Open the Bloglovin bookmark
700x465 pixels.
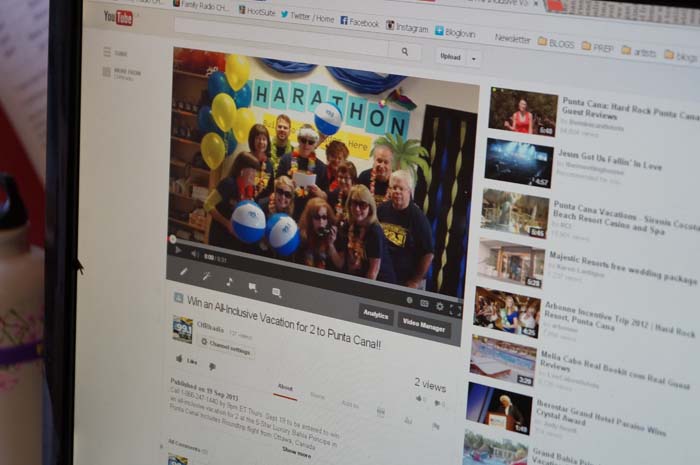[x=455, y=32]
